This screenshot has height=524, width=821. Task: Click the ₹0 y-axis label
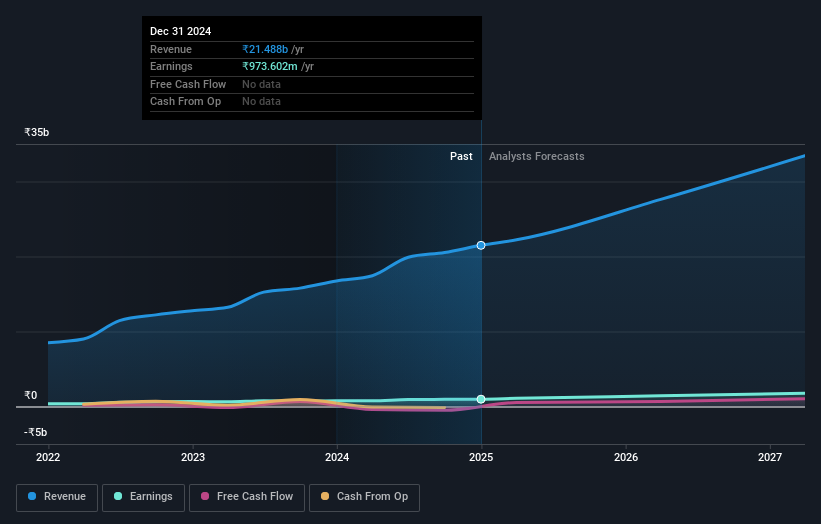31,395
